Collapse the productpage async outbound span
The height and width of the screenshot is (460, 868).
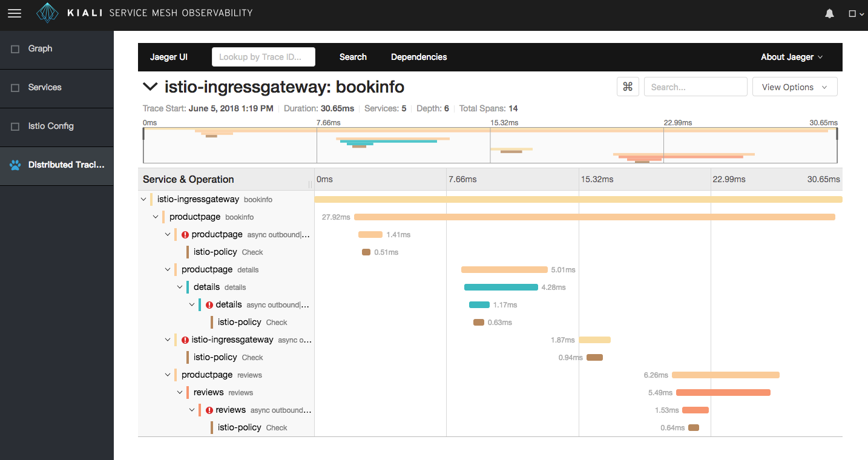pos(168,234)
